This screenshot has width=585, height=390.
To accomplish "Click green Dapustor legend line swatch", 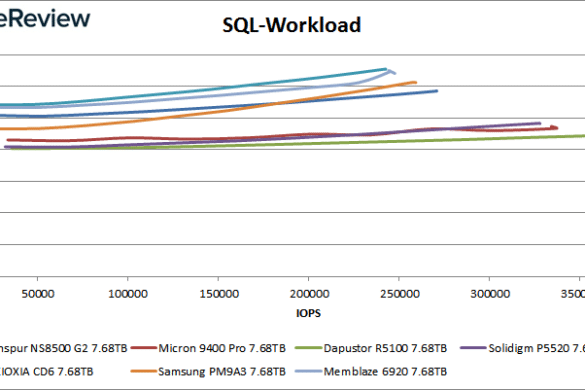I will tap(308, 348).
